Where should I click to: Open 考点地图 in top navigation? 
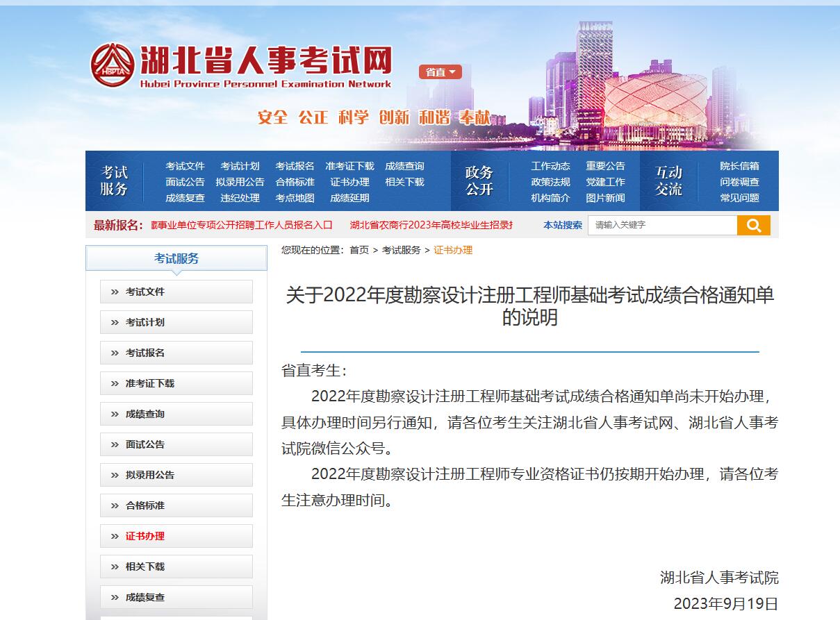point(295,198)
